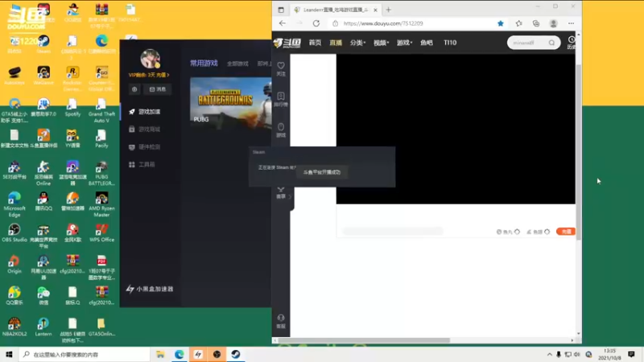
Task: Open Lantern desktop shortcut
Action: pos(43,327)
